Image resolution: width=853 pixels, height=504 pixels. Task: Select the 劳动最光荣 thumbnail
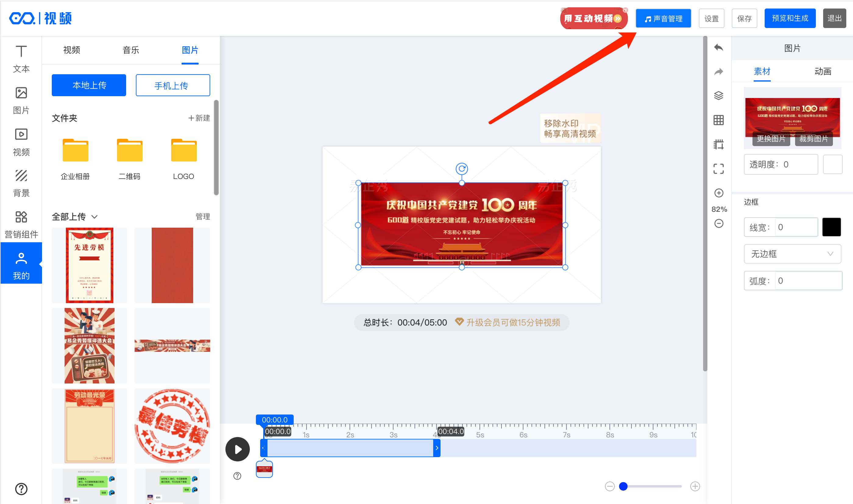(89, 426)
